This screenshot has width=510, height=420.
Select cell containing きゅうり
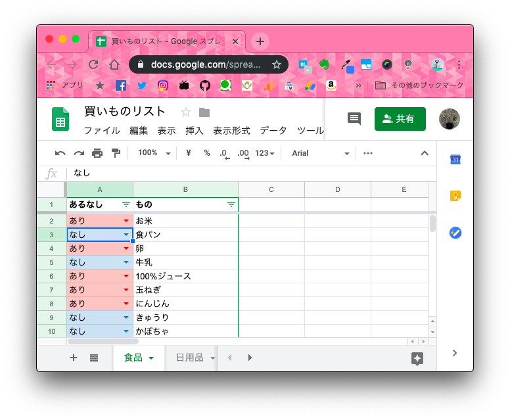(x=186, y=317)
